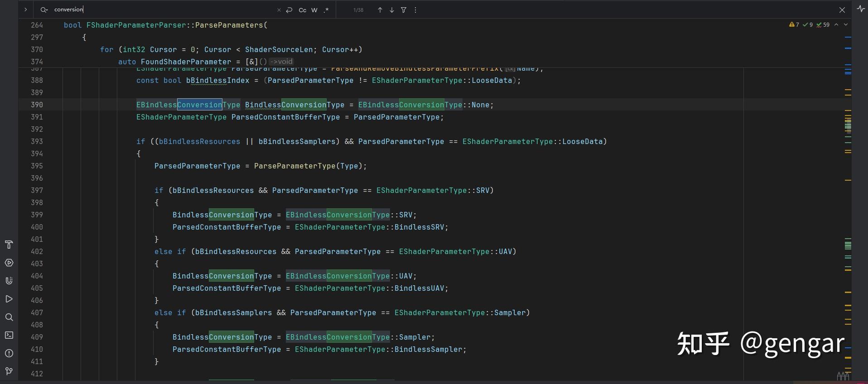This screenshot has height=384, width=868.
Task: Open the search bar more options menu
Action: tap(415, 10)
